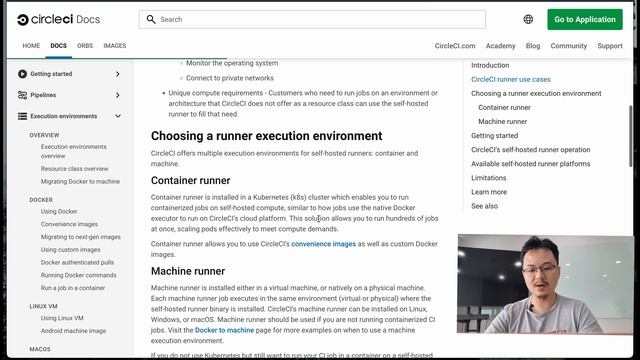The height and width of the screenshot is (360, 640).
Task: Jump to Choosing a runner execution environment
Action: click(536, 93)
